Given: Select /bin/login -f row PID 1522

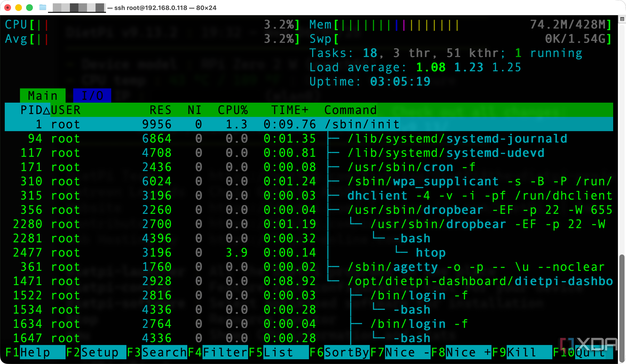Looking at the screenshot, I should click(x=309, y=296).
